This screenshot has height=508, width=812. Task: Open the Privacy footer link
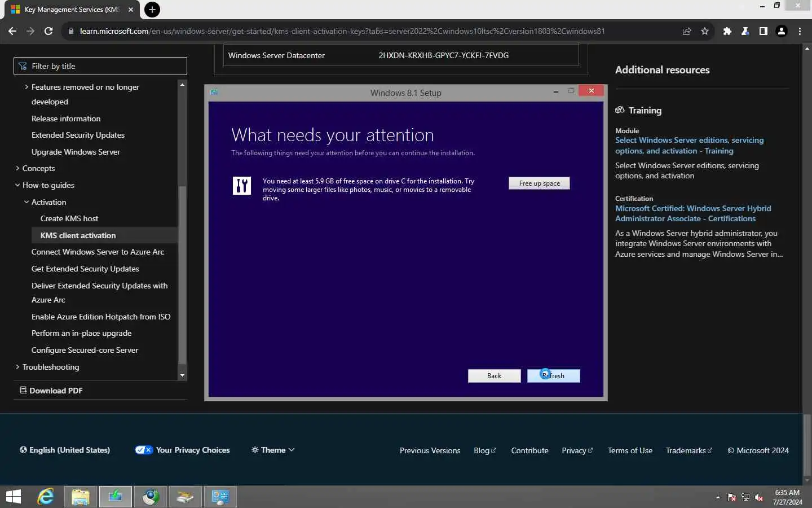pos(577,450)
